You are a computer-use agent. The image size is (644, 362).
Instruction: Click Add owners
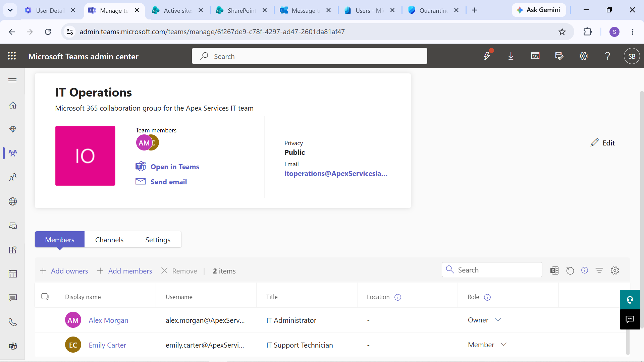coord(64,271)
